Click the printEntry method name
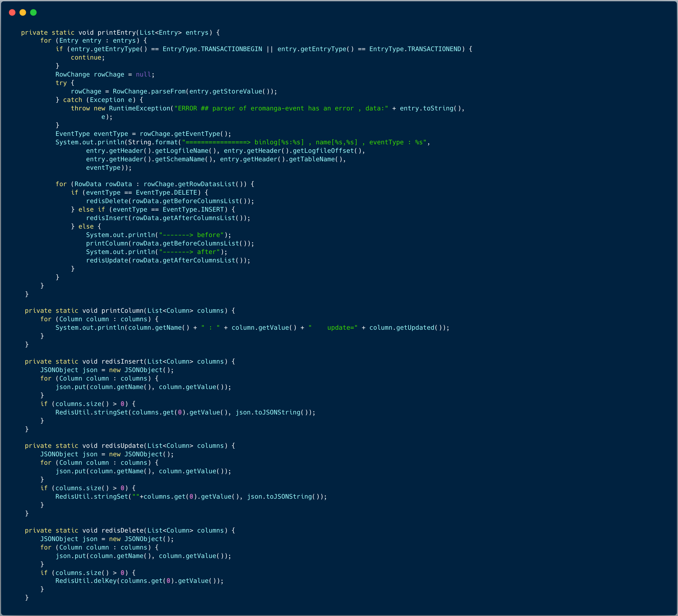Screen dimensions: 678x616 [116, 33]
